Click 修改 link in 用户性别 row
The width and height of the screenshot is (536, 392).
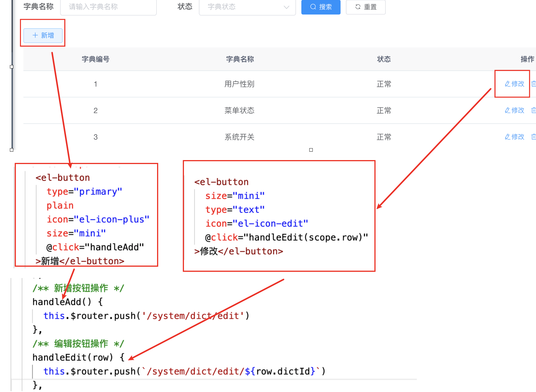pos(514,84)
